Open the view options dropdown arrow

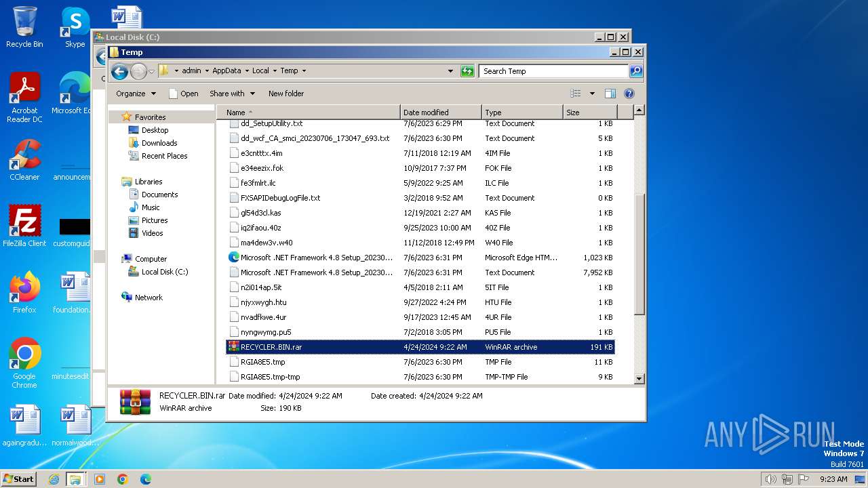(x=592, y=94)
